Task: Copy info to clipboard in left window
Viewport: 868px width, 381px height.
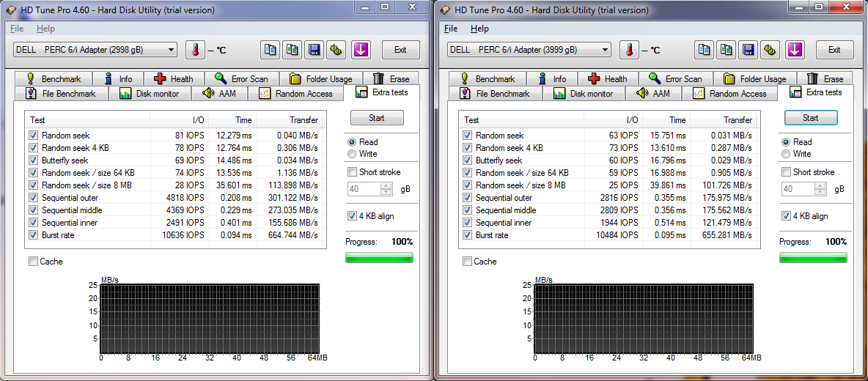Action: [x=271, y=50]
